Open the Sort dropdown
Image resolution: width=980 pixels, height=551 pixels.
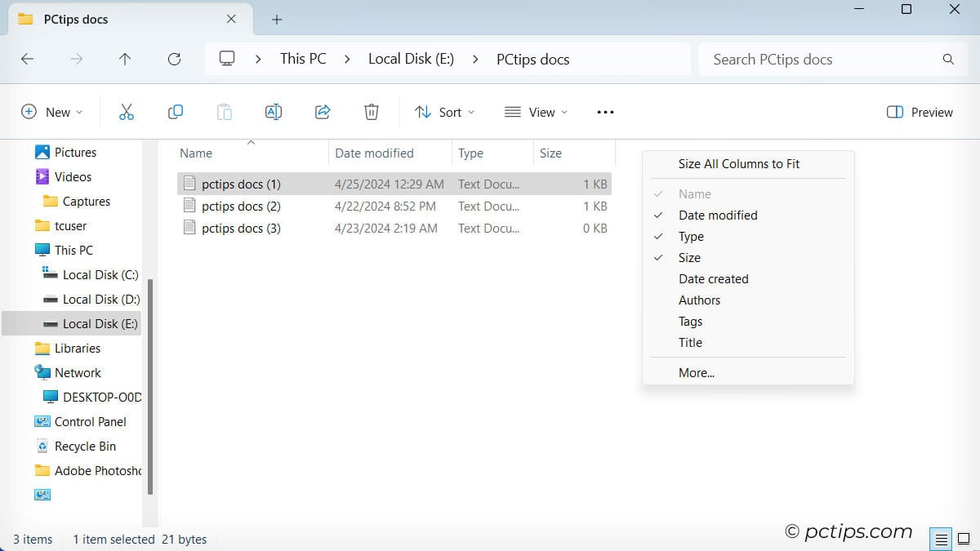(x=445, y=112)
